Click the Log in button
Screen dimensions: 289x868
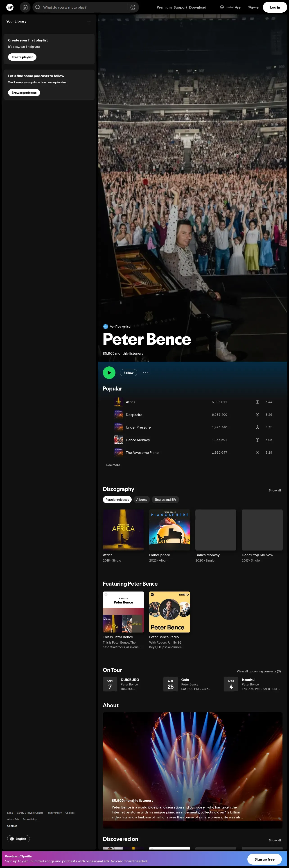point(275,7)
